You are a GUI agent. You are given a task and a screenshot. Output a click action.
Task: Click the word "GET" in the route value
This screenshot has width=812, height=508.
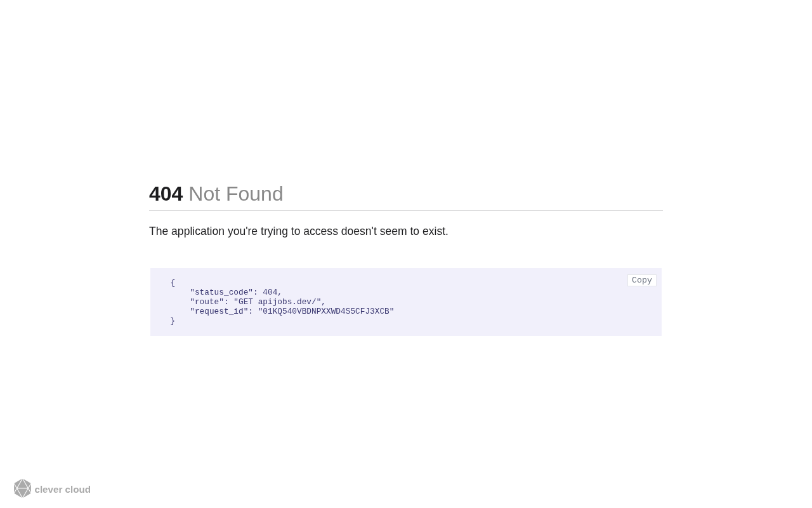[246, 302]
